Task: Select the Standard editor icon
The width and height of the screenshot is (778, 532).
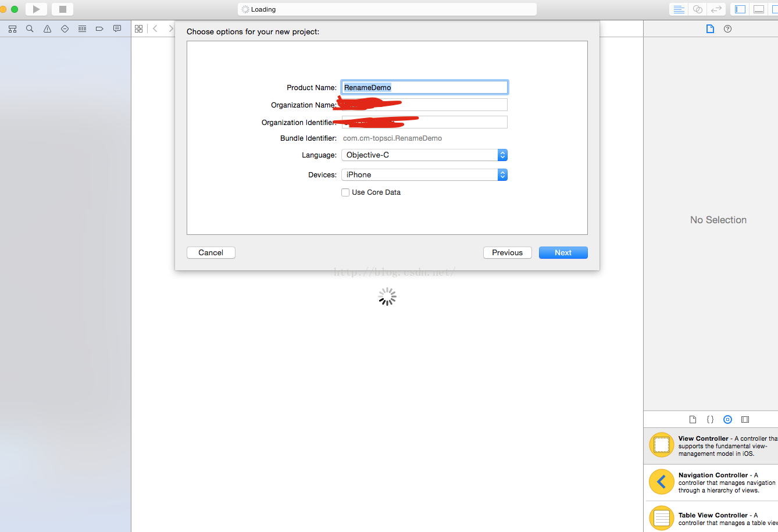Action: (x=679, y=9)
